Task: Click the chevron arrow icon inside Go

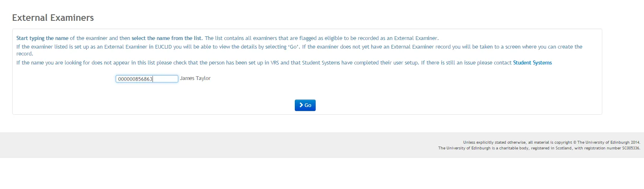Action: [301, 105]
